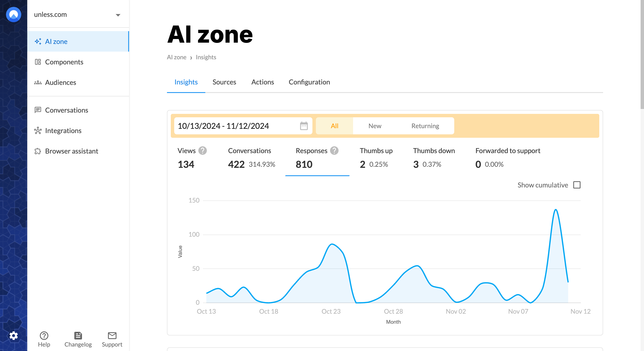Click the Integrations network icon
Image resolution: width=644 pixels, height=351 pixels.
(x=38, y=131)
